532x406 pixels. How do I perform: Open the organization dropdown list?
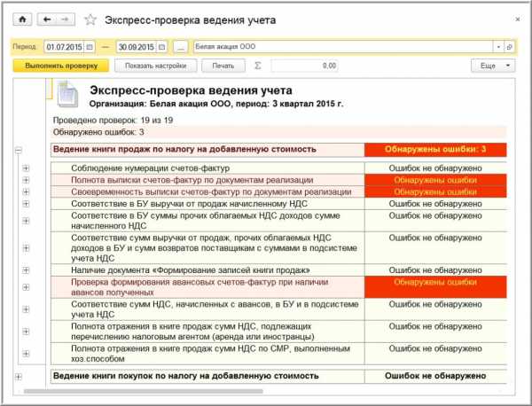499,46
